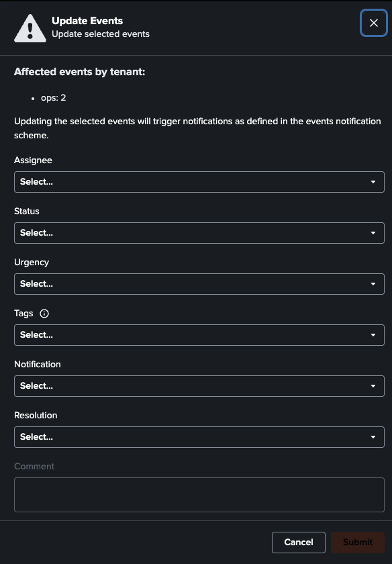Click the Status dropdown chevron arrow
The width and height of the screenshot is (392, 564).
373,232
